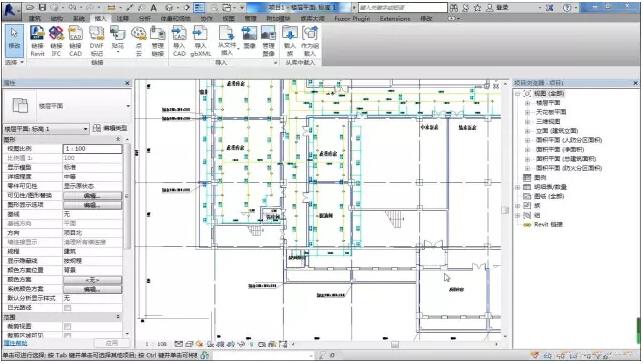Click the Save icon in quick access toolbar
This screenshot has width=643, height=364.
[x=42, y=7]
